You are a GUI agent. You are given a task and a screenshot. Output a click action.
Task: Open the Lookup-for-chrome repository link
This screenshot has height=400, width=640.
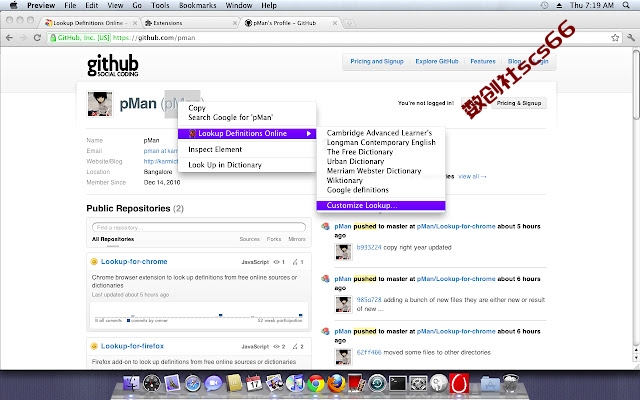point(134,262)
